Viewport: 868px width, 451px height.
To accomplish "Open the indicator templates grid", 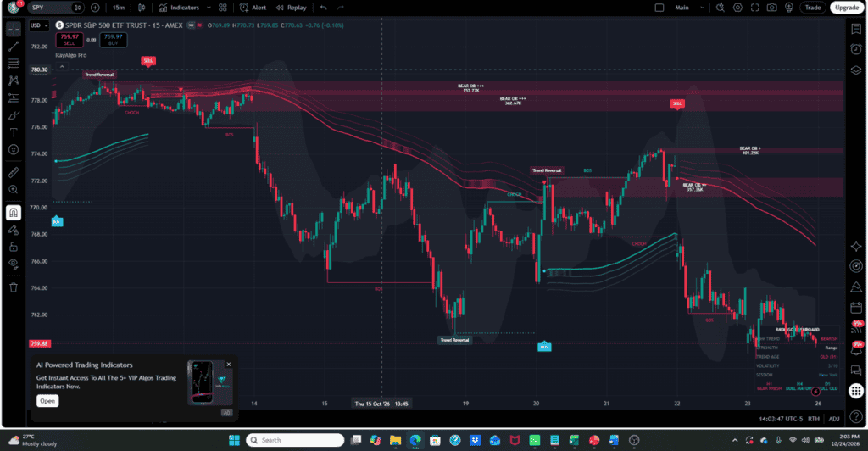I will (223, 7).
